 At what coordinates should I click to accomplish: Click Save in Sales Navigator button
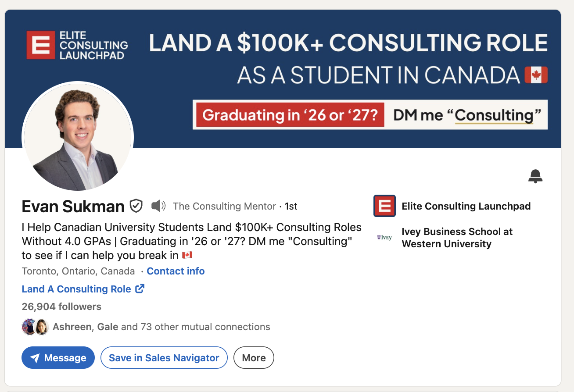164,358
